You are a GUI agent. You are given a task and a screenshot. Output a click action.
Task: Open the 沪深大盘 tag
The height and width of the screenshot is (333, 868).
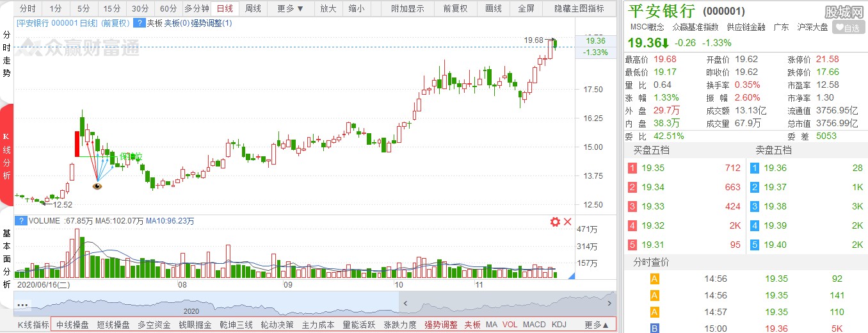(x=812, y=27)
